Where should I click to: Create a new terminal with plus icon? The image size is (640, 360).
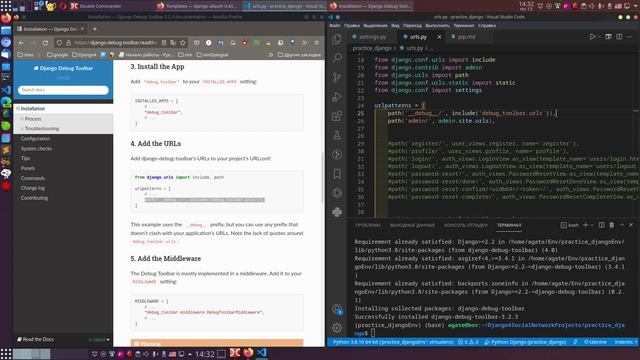[585, 225]
